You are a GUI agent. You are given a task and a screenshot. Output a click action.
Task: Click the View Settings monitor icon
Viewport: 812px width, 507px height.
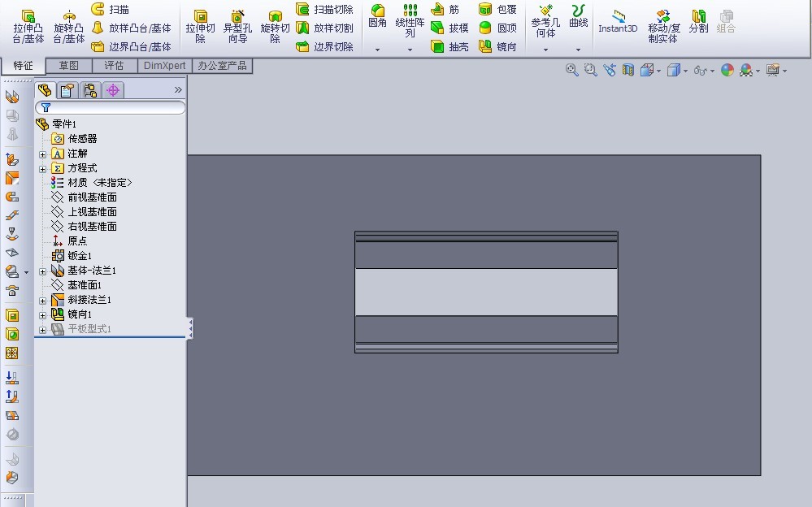coord(773,70)
